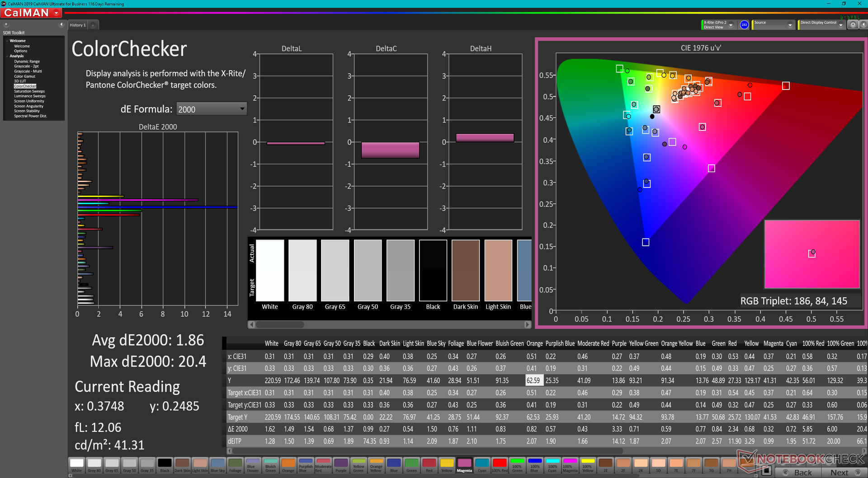The image size is (868, 478).
Task: Add a new history tab with plus
Action: coord(93,25)
